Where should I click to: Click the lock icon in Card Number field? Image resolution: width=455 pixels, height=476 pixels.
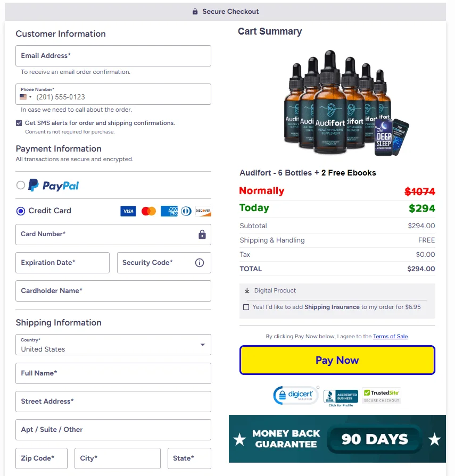(202, 234)
